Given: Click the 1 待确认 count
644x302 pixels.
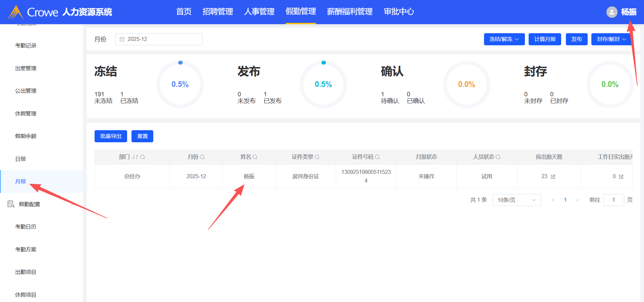Looking at the screenshot, I should click(x=390, y=98).
